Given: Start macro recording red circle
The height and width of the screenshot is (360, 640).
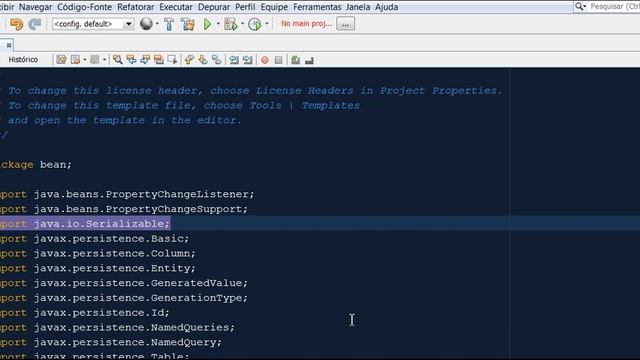Looking at the screenshot, I should pos(265,60).
